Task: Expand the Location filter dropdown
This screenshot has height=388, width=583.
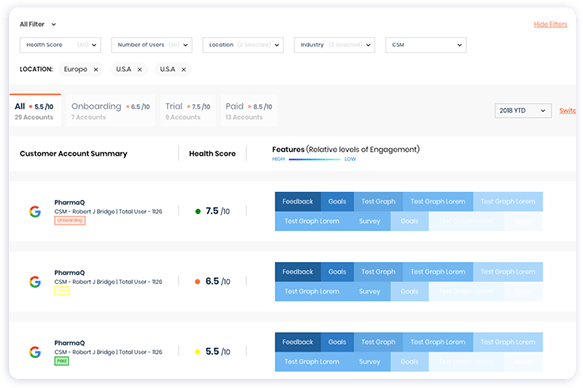Action: coord(243,45)
